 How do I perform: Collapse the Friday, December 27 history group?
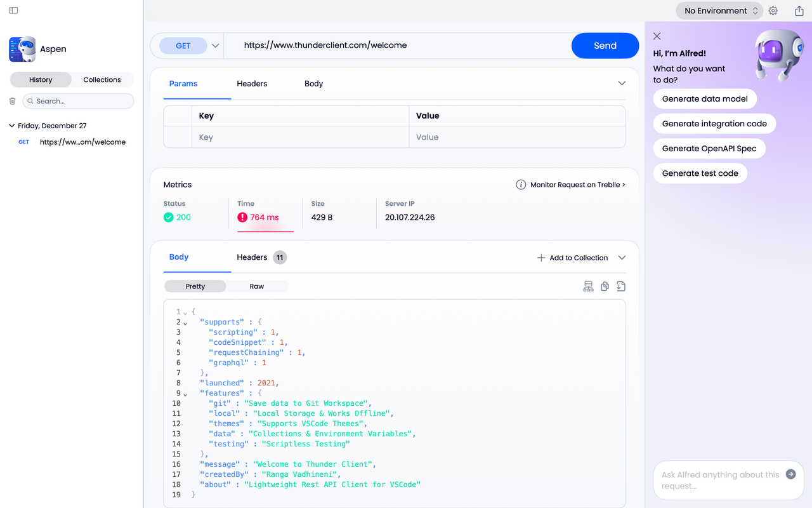(12, 126)
